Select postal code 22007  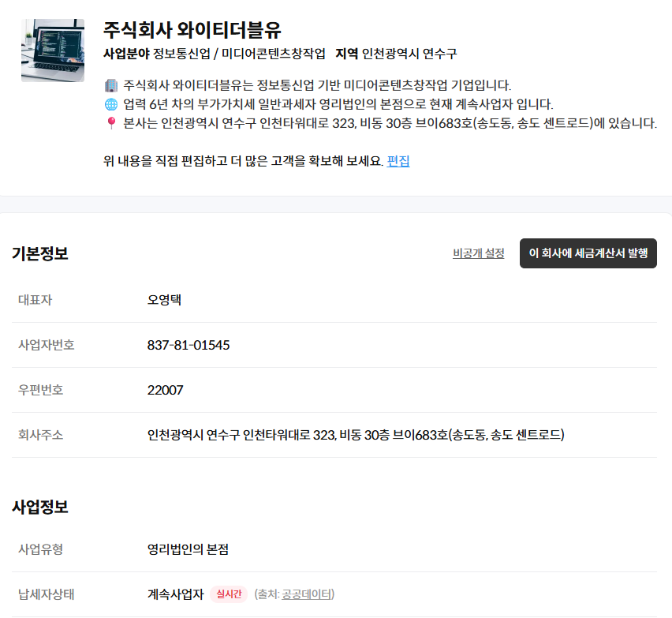165,390
